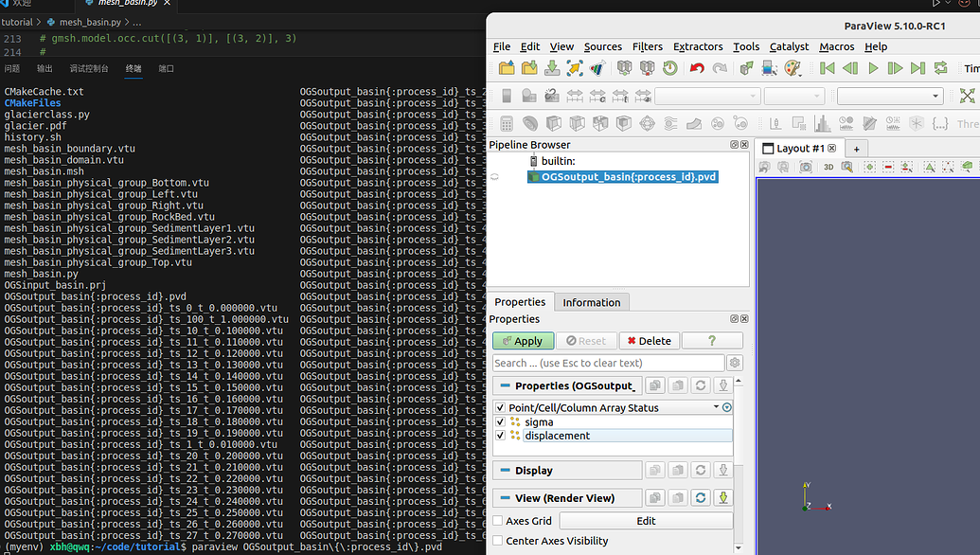Screen dimensions: 980x555
Task: Uncheck the displacement array checkbox
Action: [500, 436]
